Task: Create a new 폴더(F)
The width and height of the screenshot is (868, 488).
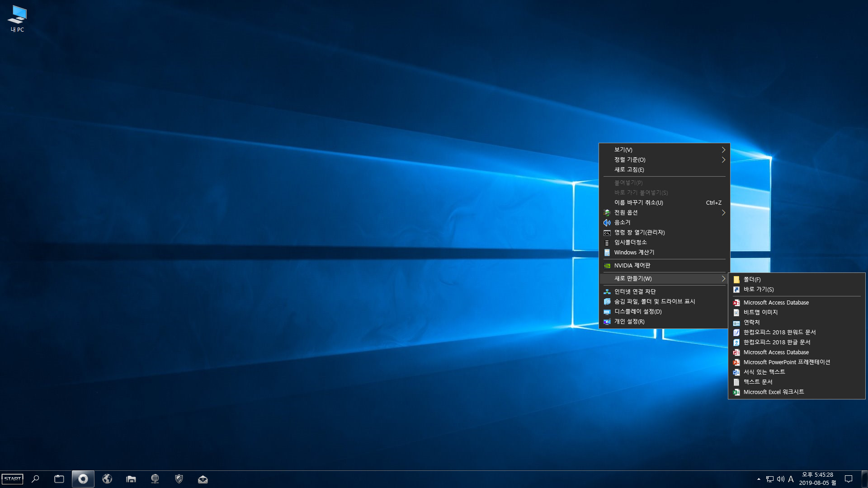Action: [797, 279]
